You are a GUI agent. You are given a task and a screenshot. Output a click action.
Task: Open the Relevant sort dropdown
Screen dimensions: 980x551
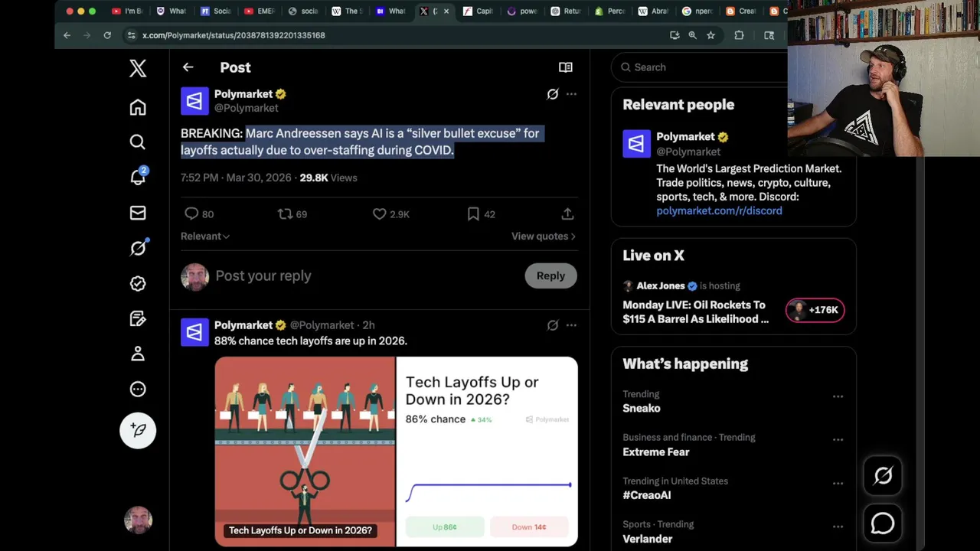click(x=205, y=236)
